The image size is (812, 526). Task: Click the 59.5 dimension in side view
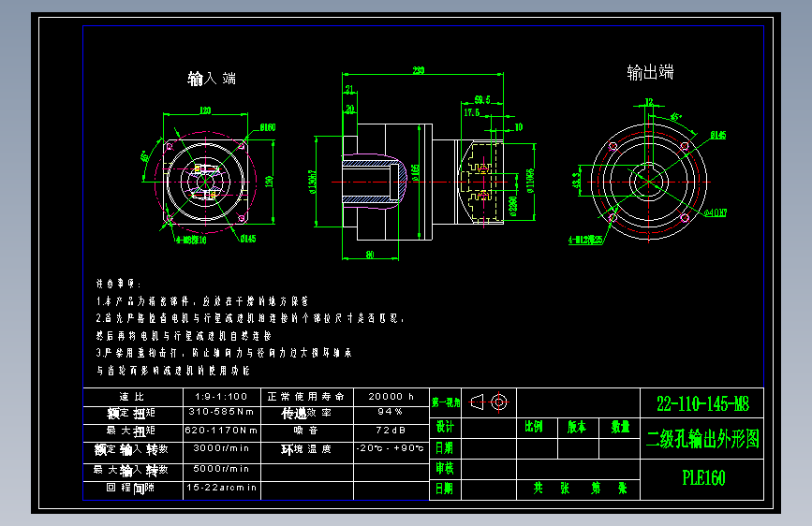click(x=482, y=99)
